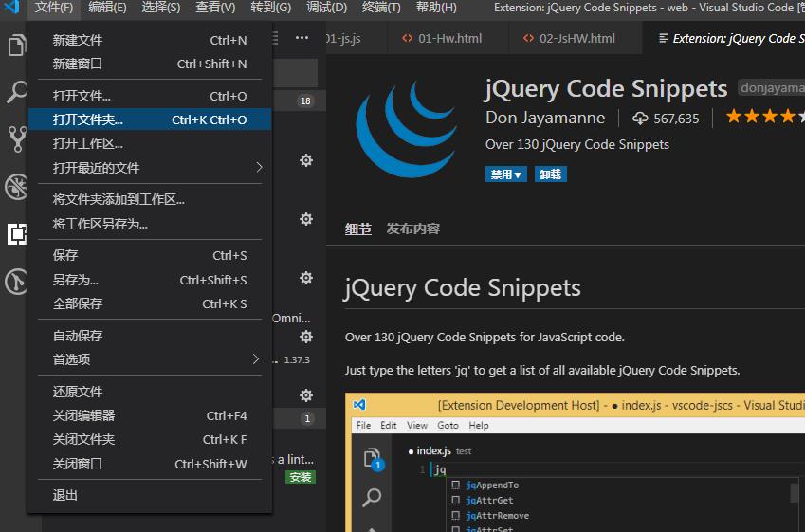Open the 查看(V) menu

[x=215, y=8]
